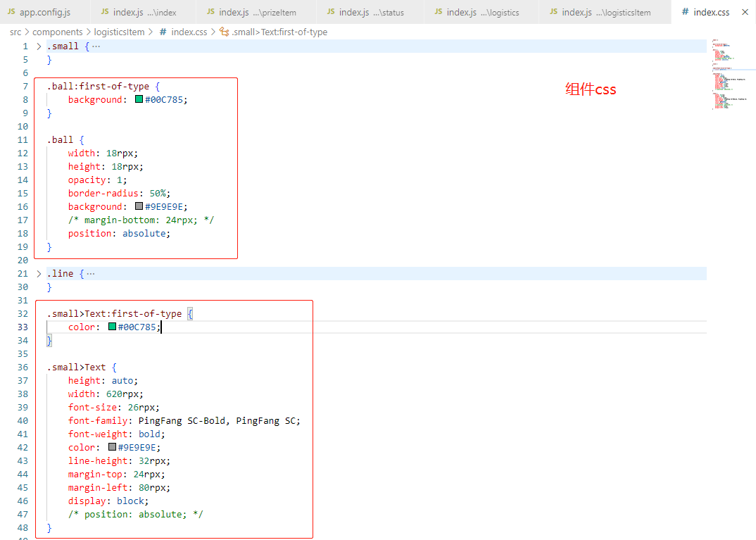Click line number 48 in the gutter
The image size is (756, 540).
tap(23, 527)
